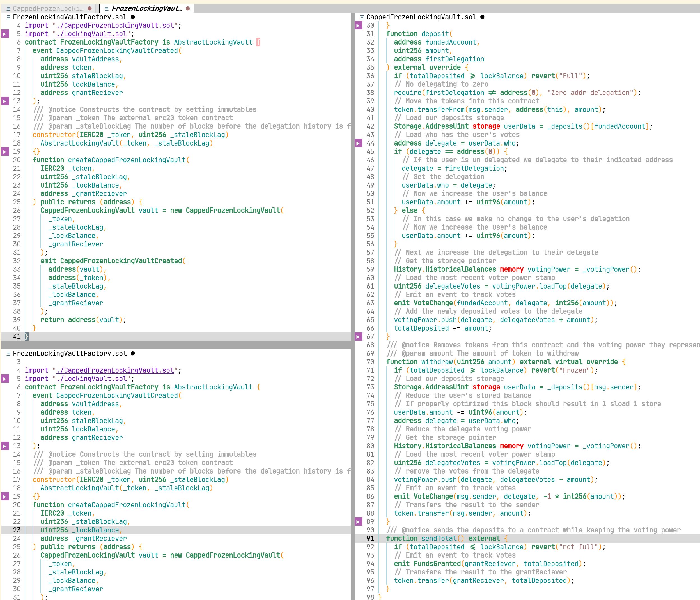This screenshot has width=700, height=600.
Task: Click 'History.HistoricalBalances memory votingPower' on line 59
Action: click(x=482, y=269)
